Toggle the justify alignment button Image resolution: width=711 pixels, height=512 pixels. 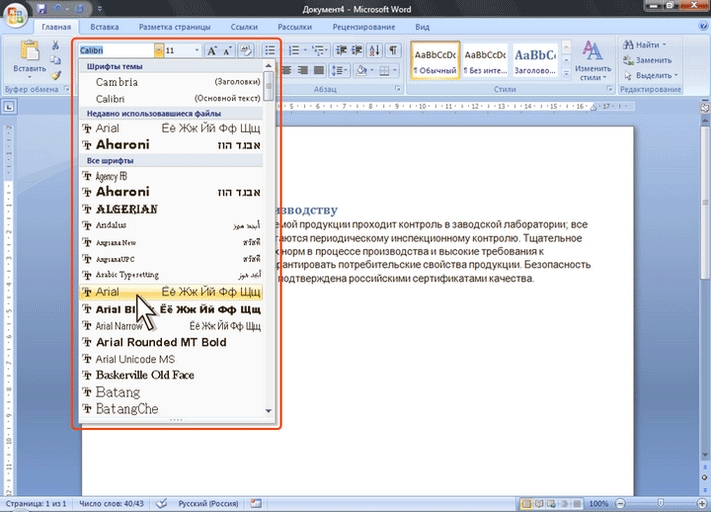(x=319, y=70)
